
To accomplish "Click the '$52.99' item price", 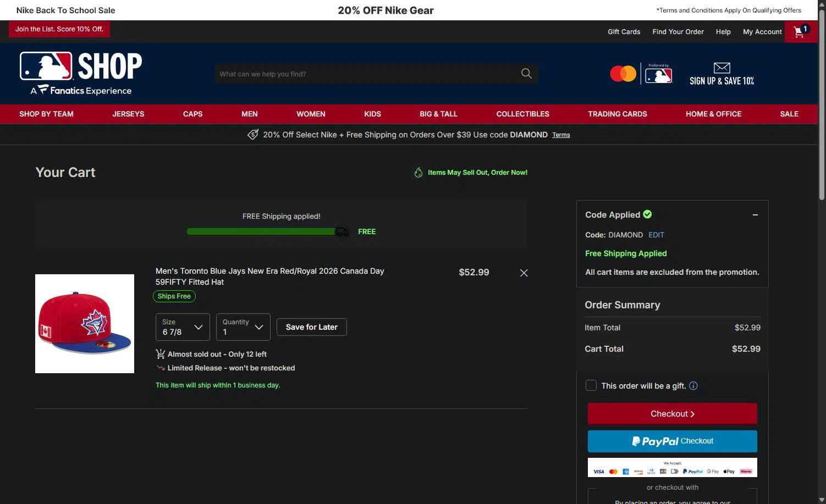I will [x=474, y=272].
